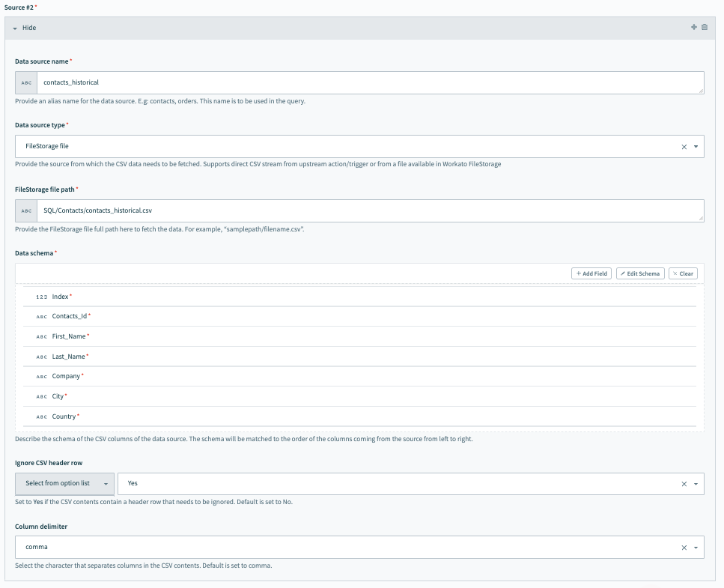This screenshot has height=588, width=724.
Task: Click the move handle icon for Source #2
Action: pos(694,28)
